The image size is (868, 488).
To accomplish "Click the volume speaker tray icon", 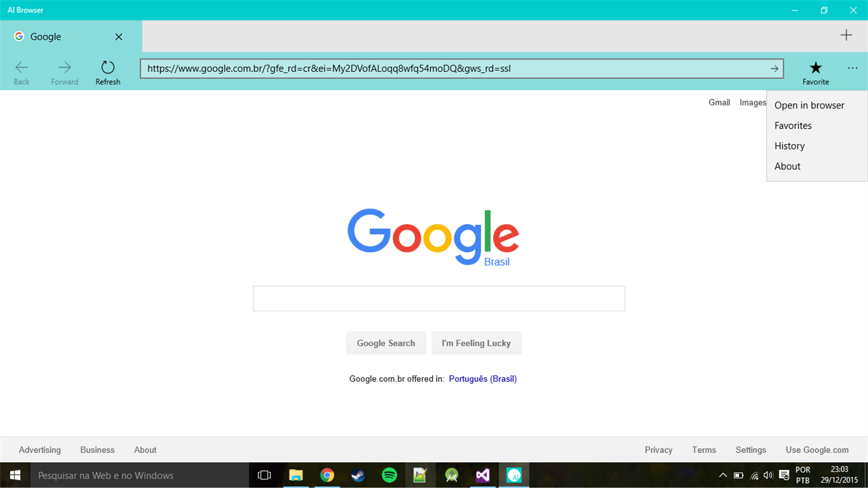I will pyautogui.click(x=768, y=475).
